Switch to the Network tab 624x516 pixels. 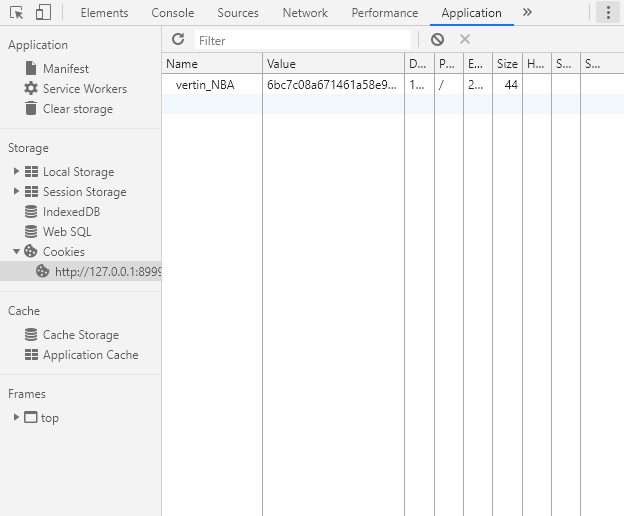(x=305, y=13)
